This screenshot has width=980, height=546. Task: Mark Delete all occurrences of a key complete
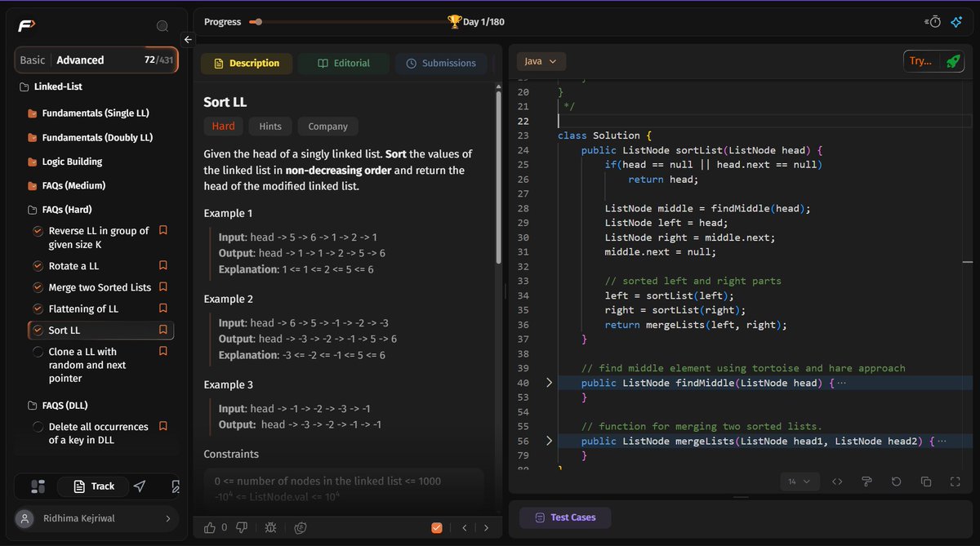pyautogui.click(x=38, y=427)
